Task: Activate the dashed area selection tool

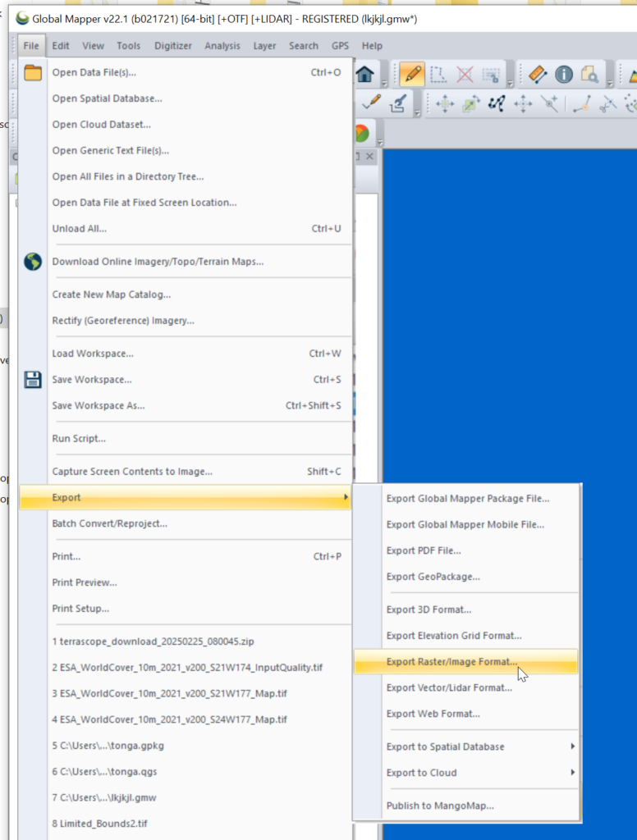Action: point(438,74)
